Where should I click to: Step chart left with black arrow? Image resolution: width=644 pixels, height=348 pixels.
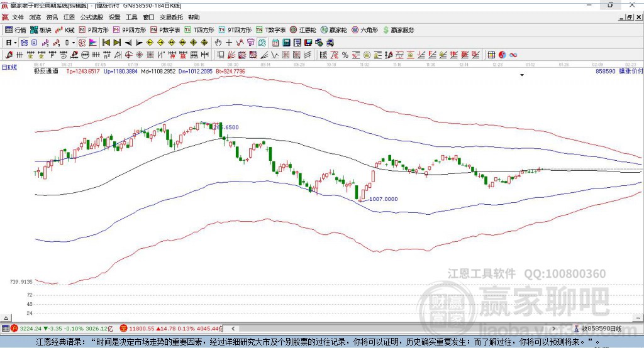[x=128, y=43]
